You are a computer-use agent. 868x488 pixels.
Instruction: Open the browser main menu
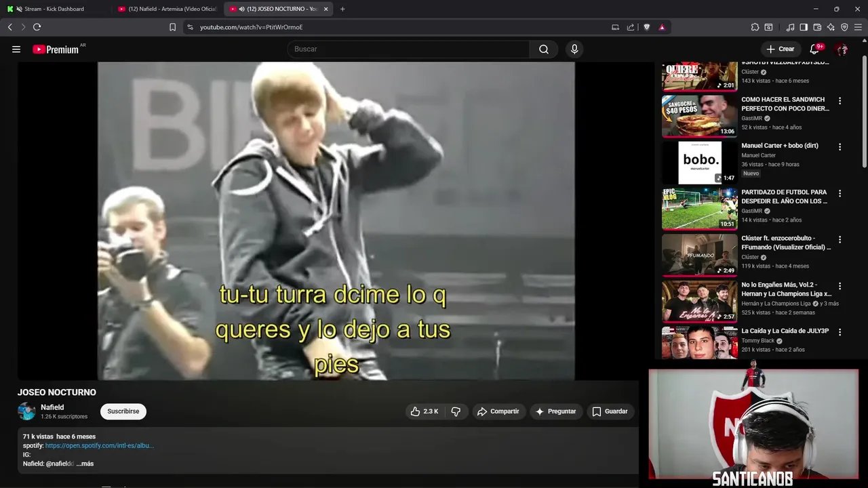tap(859, 27)
